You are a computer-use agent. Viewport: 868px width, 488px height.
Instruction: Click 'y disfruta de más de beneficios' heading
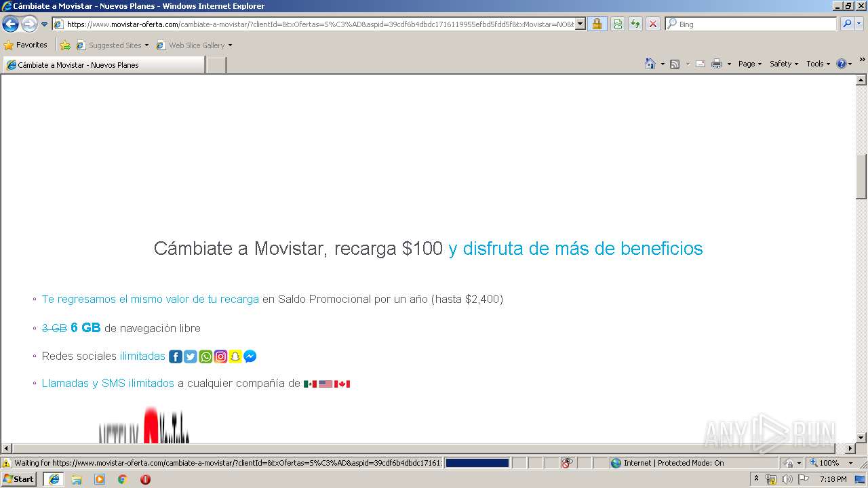(x=576, y=248)
